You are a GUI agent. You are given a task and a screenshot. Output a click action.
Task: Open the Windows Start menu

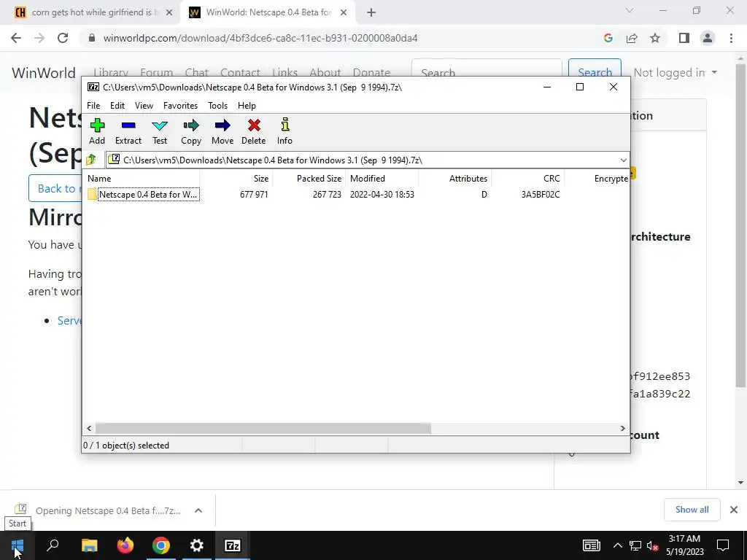tap(18, 545)
